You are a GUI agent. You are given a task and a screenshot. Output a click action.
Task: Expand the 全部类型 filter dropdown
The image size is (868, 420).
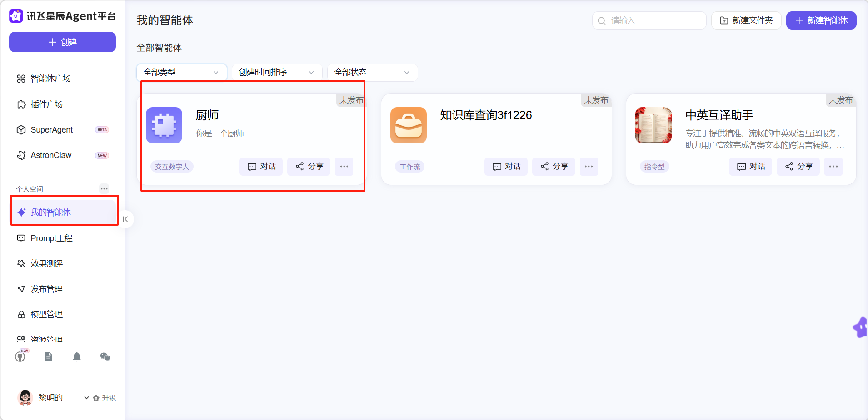click(x=181, y=72)
